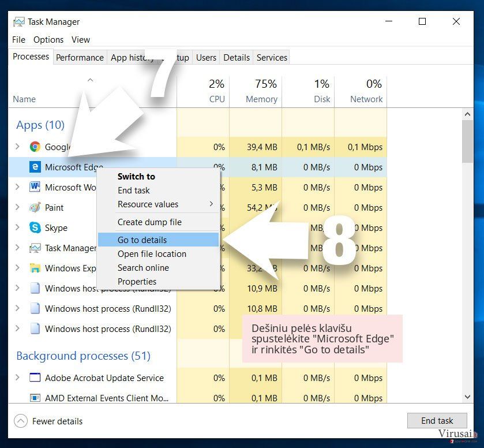The height and width of the screenshot is (448, 484).
Task: Click the Apps (10) group heading
Action: pos(40,125)
